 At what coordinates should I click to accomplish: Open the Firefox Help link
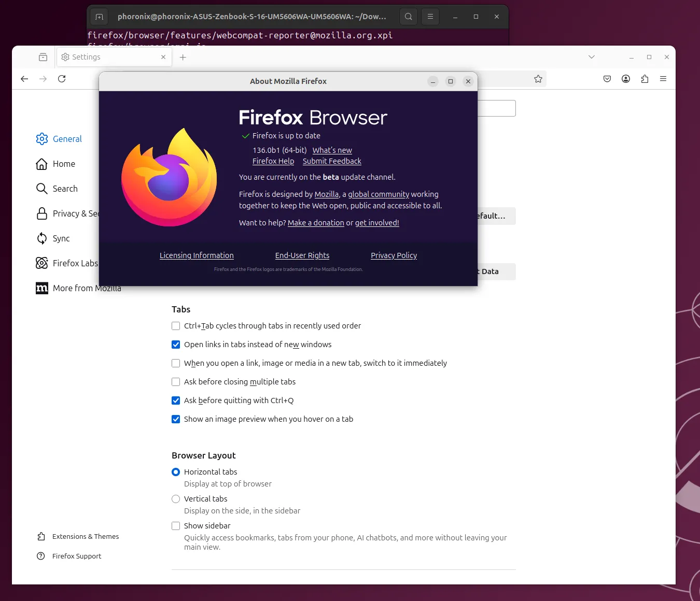(x=273, y=161)
